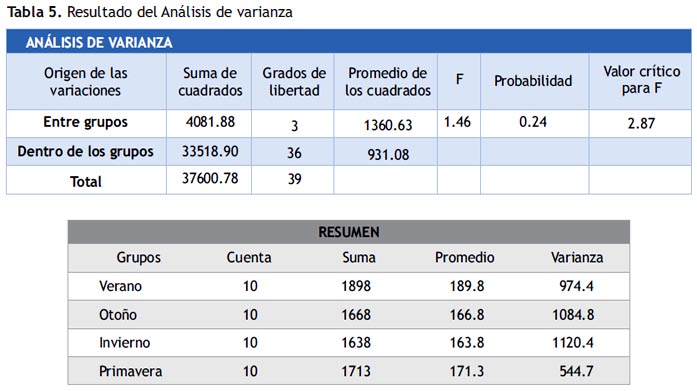Select the critical value 2.87 cell
The height and width of the screenshot is (391, 697).
click(x=641, y=124)
